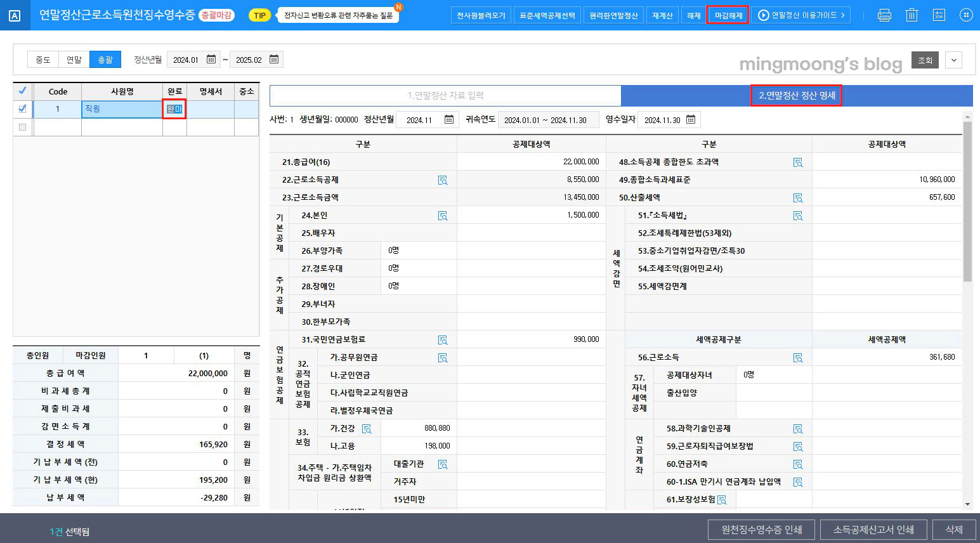Open the 귀속연도 date range selector
980x543 pixels.
[x=548, y=119]
